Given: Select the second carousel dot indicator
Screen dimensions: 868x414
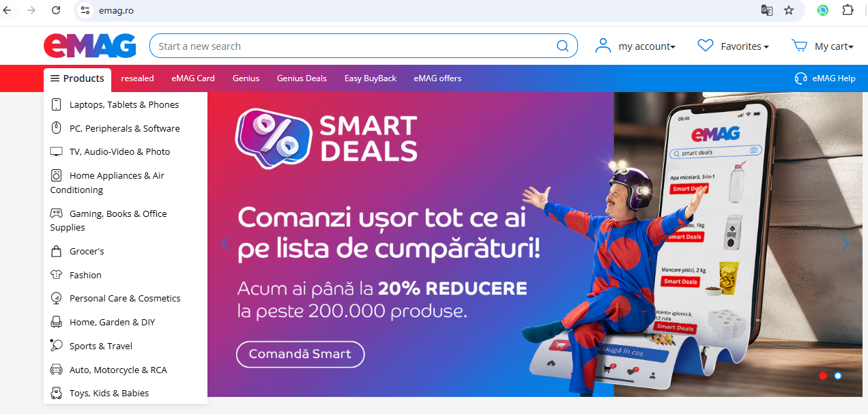Looking at the screenshot, I should (838, 376).
